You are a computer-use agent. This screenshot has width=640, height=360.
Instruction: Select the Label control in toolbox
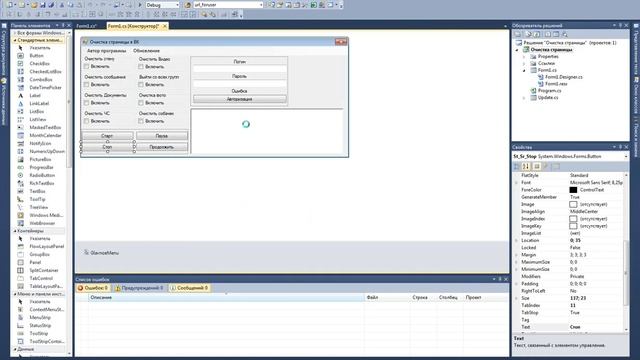(x=35, y=96)
